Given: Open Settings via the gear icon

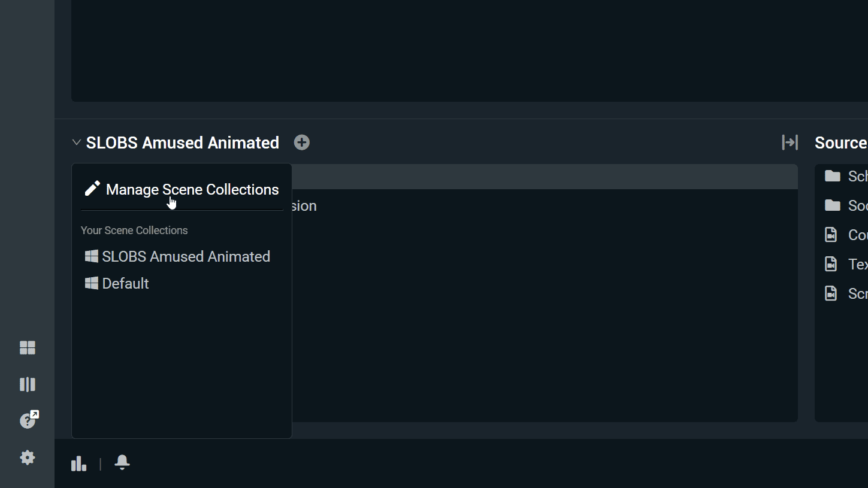Looking at the screenshot, I should (x=28, y=457).
